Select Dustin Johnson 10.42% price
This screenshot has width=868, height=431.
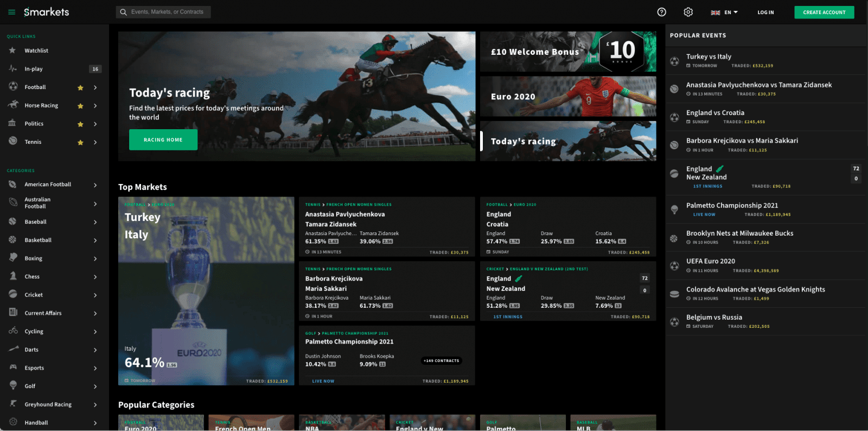(321, 364)
